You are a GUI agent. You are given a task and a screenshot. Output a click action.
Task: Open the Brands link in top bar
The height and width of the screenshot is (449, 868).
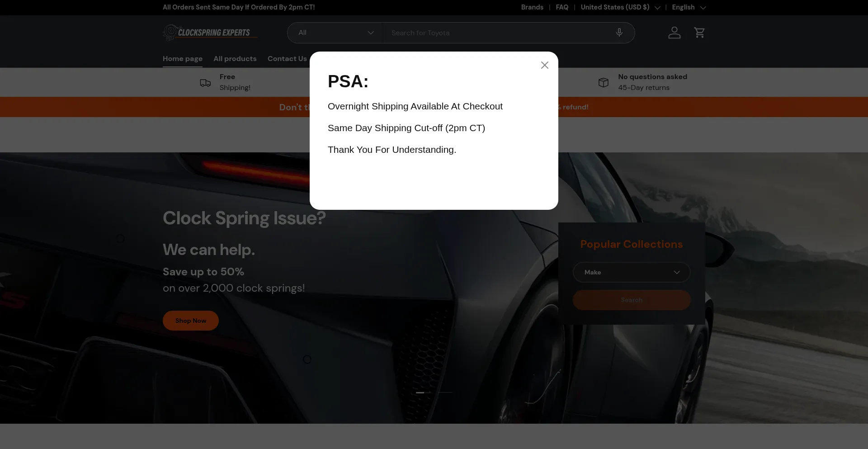tap(532, 7)
